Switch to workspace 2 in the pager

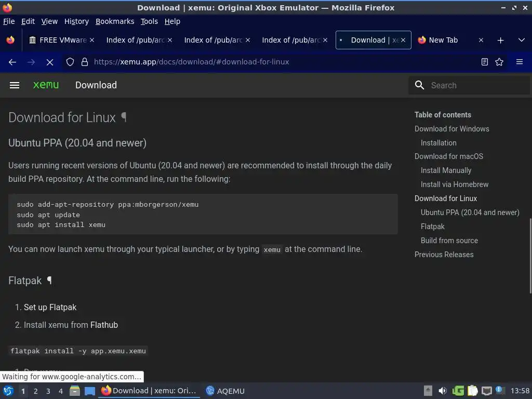click(36, 391)
